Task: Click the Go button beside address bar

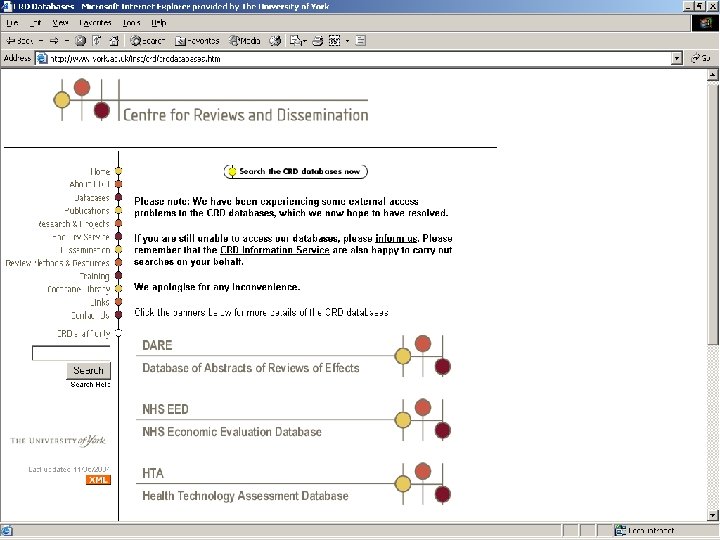Action: (701, 58)
